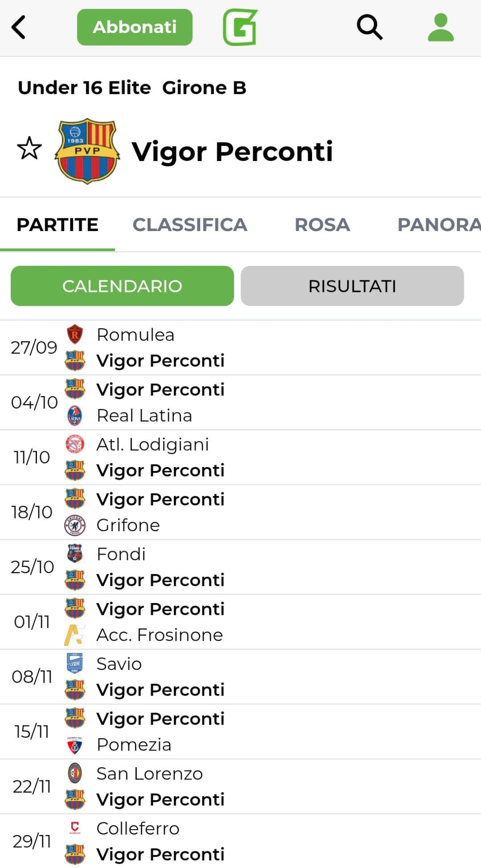Open the search magnifier icon
This screenshot has height=868, width=481.
point(369,27)
